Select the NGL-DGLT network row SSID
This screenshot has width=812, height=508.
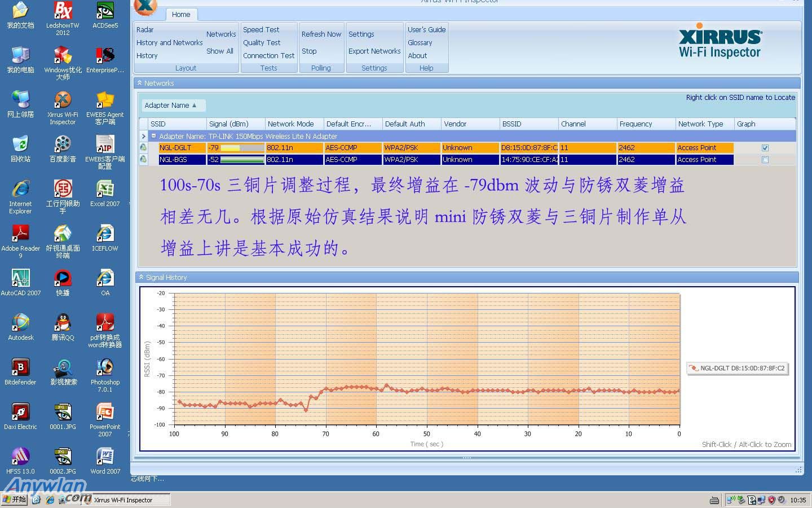(x=182, y=148)
